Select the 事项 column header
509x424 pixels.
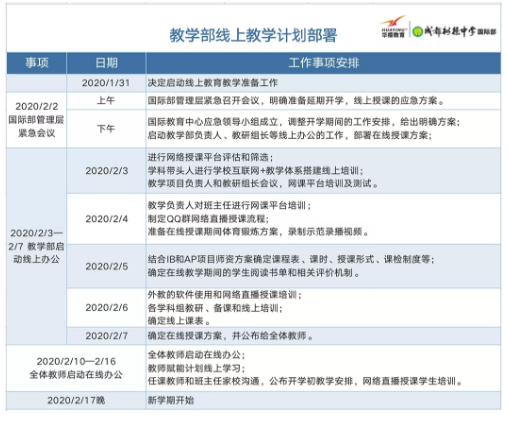pos(37,63)
